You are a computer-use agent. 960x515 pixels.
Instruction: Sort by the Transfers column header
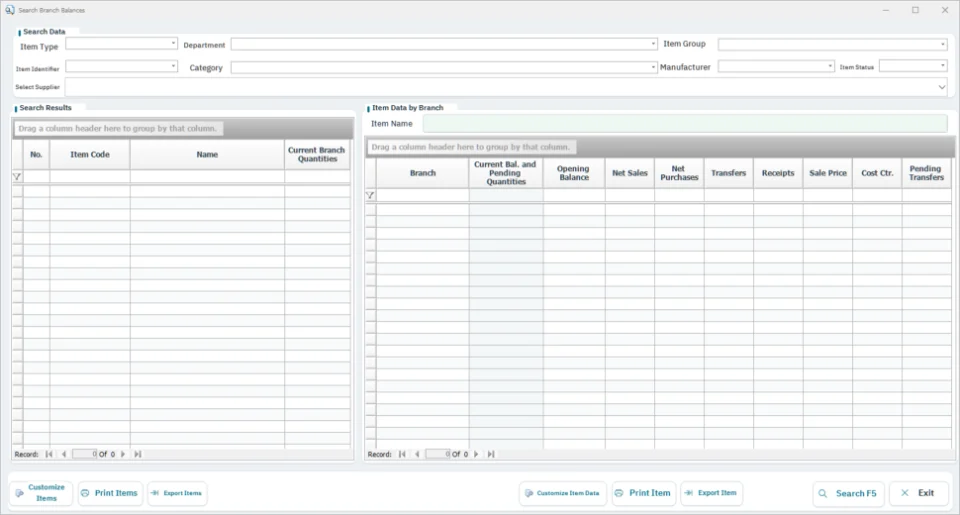729,173
